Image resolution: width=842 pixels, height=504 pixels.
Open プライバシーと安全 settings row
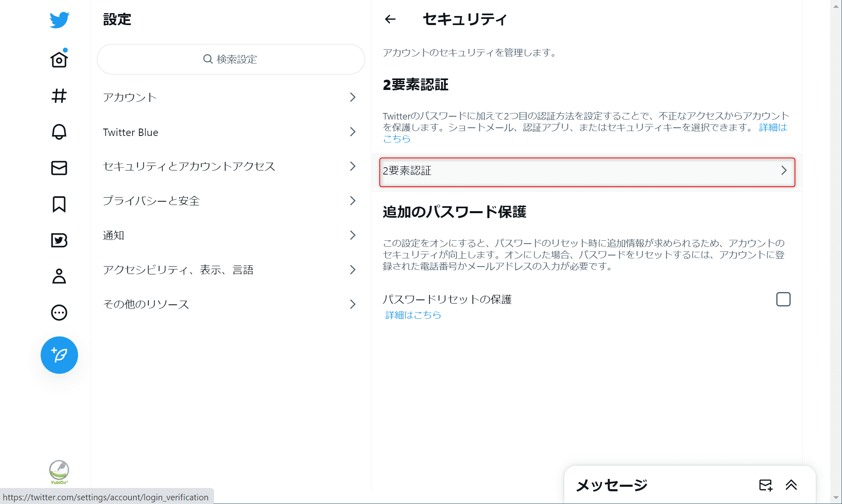[231, 201]
